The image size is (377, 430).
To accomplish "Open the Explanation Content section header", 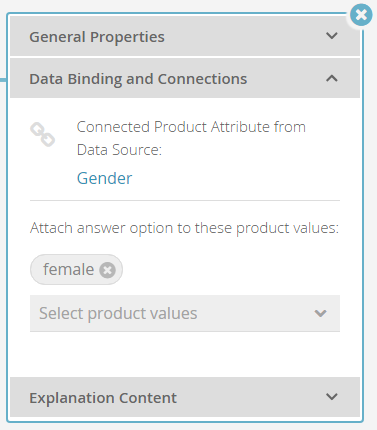I will 185,397.
